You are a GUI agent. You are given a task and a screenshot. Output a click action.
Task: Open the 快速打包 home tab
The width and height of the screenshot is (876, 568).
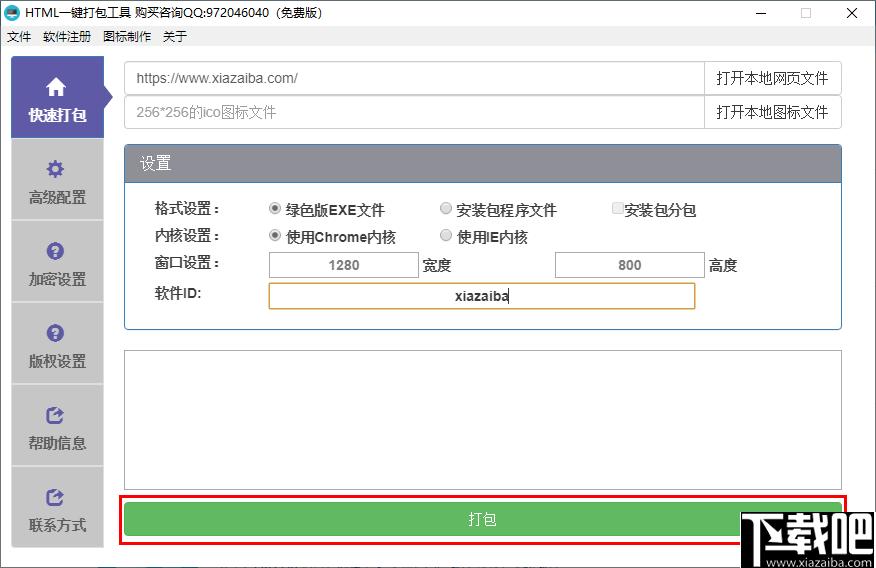(58, 97)
